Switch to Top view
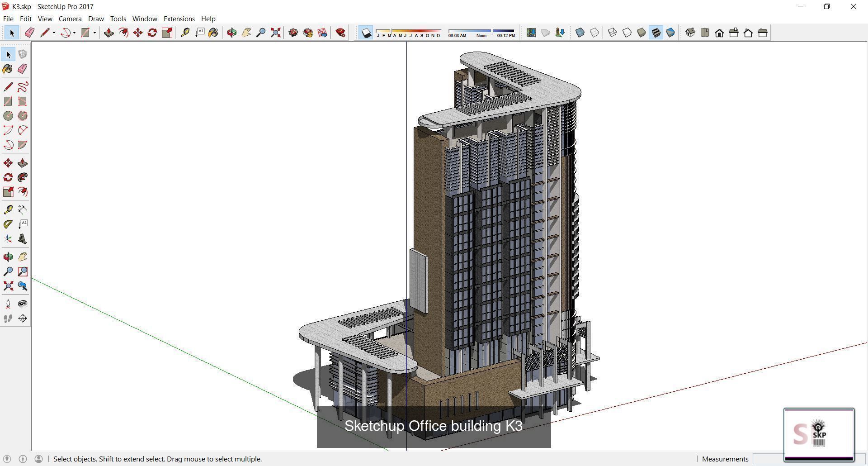Screen dimensions: 868x466 pyautogui.click(x=705, y=33)
